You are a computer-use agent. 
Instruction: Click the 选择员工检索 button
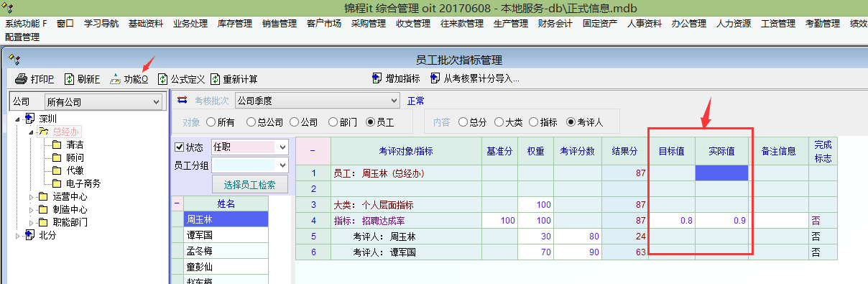tap(249, 184)
